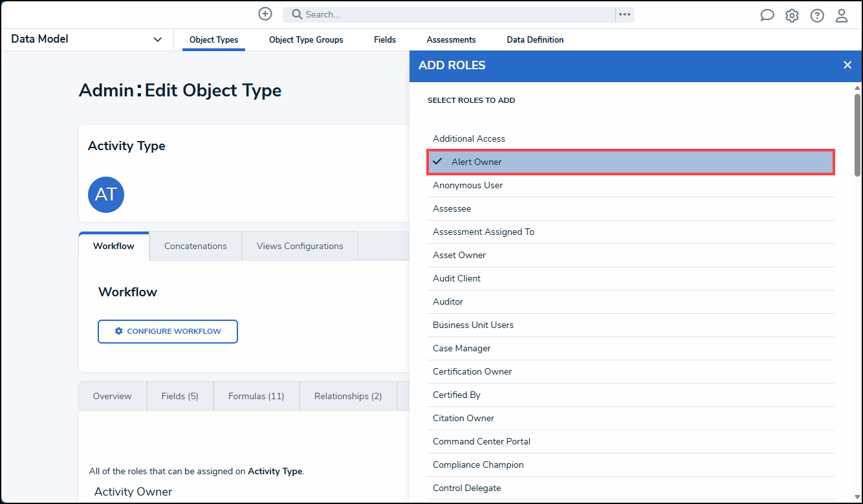Expand the Data Model dropdown

(x=157, y=39)
